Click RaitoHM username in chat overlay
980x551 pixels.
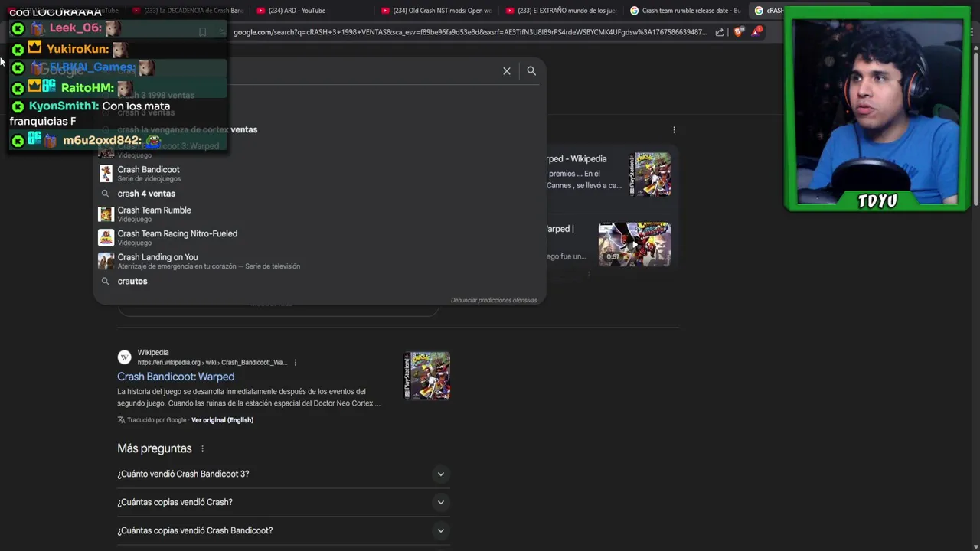click(87, 88)
